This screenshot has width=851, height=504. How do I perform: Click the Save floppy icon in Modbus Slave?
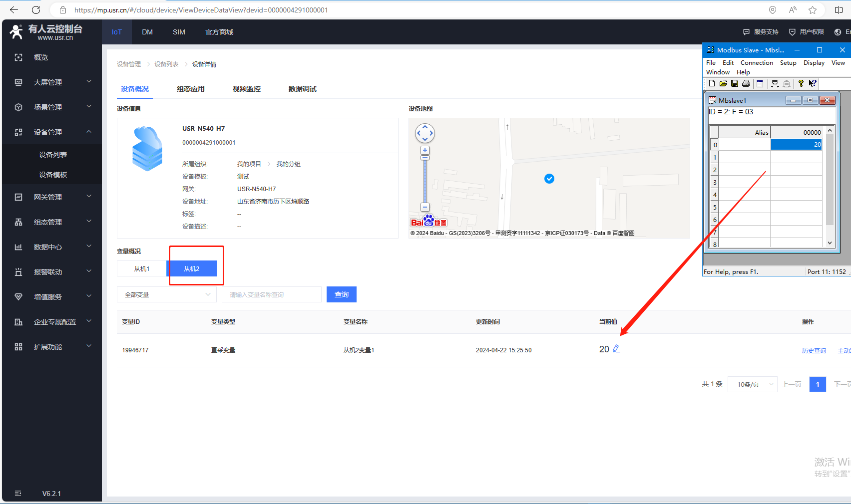[735, 83]
